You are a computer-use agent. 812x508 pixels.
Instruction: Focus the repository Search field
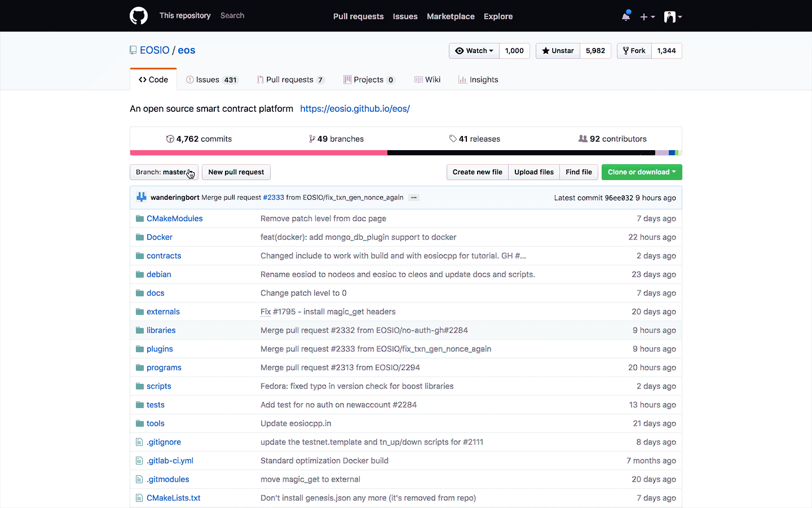pos(232,16)
